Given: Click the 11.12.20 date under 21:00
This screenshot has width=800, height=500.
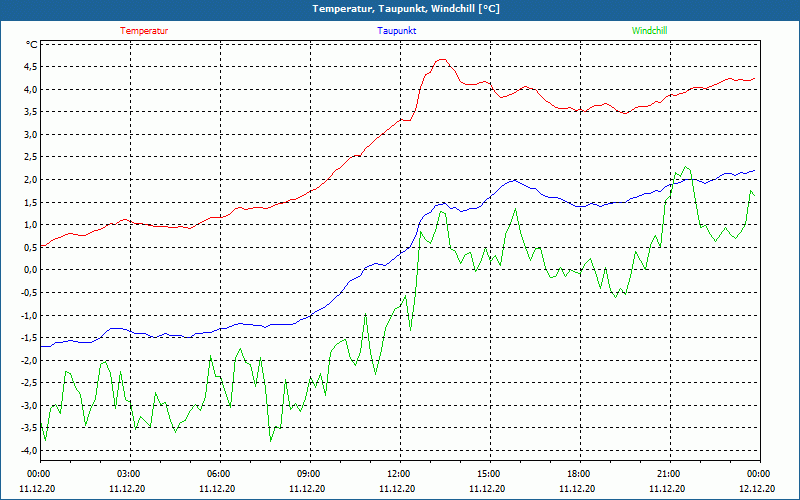Looking at the screenshot, I should point(667,488).
